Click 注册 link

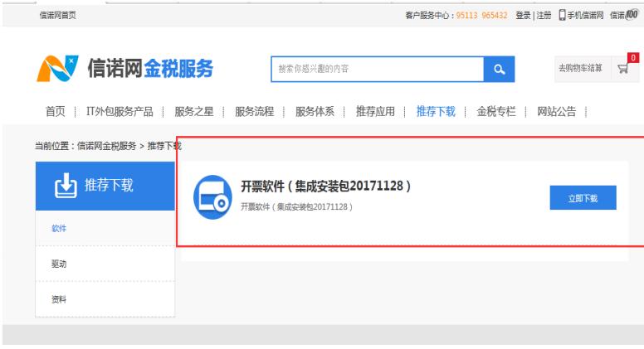[x=544, y=15]
